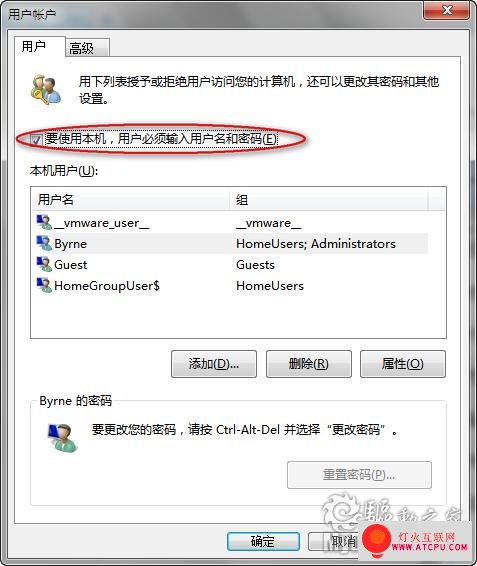Click the _vmware_user_ account icon
This screenshot has width=477, height=566.
click(x=44, y=222)
